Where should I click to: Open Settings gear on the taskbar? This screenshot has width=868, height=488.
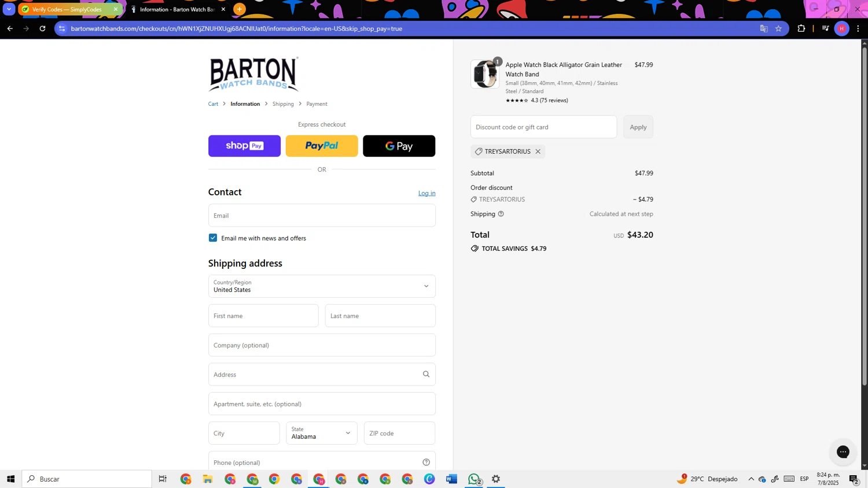click(x=496, y=479)
